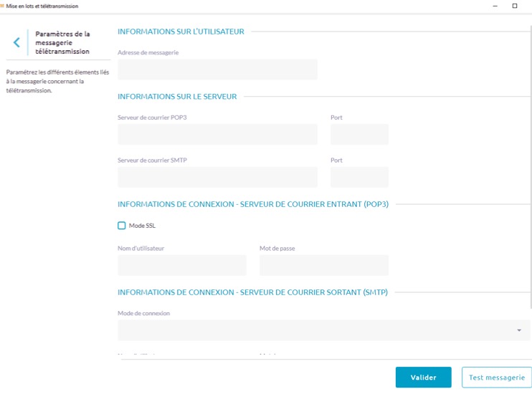Click the Test messagerie button

pyautogui.click(x=497, y=377)
